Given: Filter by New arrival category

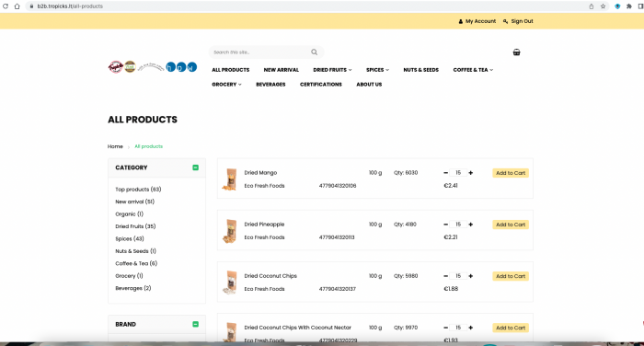Looking at the screenshot, I should click(x=134, y=202).
